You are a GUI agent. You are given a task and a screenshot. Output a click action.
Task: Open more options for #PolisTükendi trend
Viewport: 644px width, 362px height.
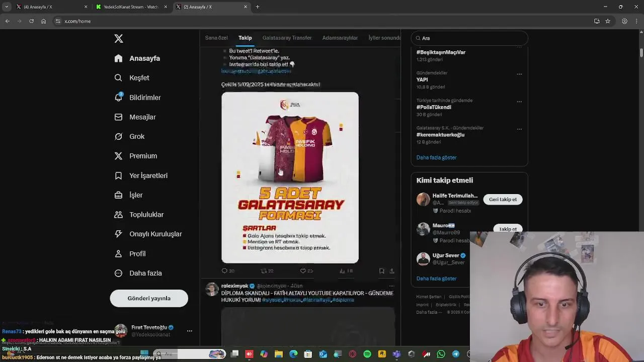click(519, 102)
